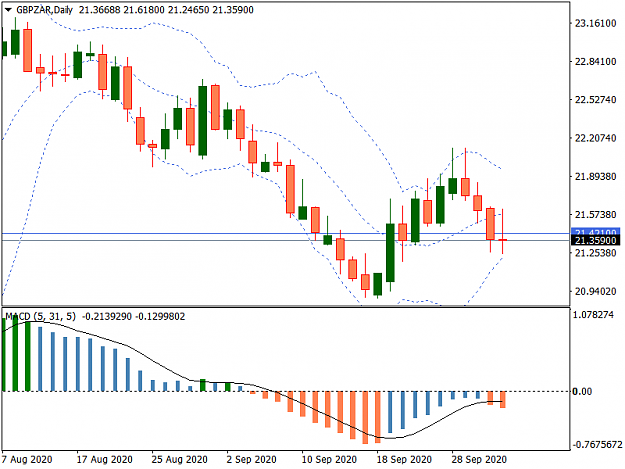Click the 10 Sep 2020 date label

click(329, 459)
